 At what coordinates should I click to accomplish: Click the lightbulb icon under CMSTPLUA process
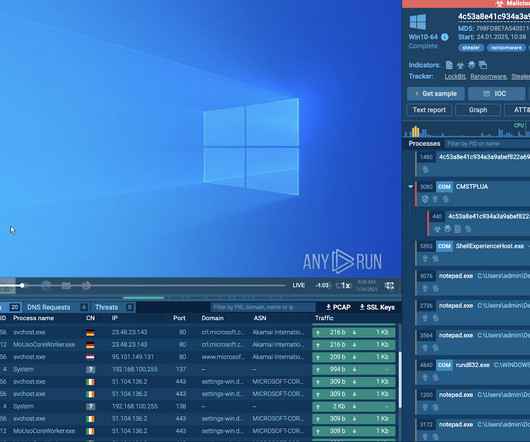435,199
